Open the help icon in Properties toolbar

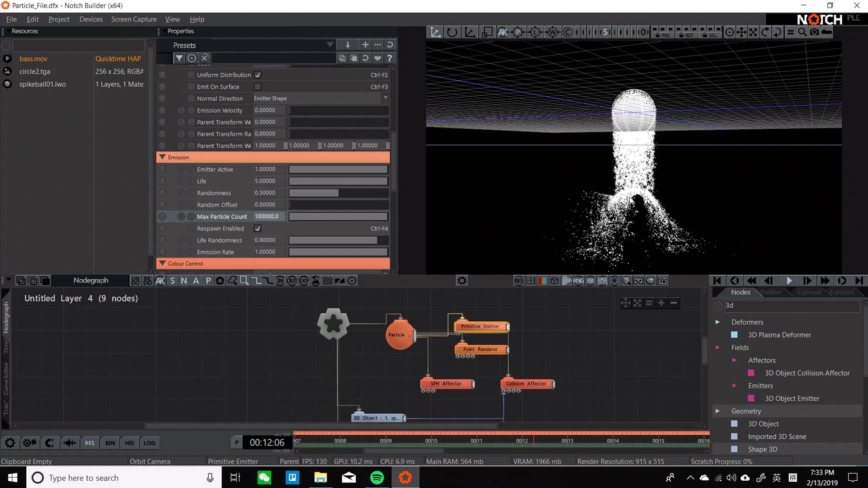(x=389, y=58)
